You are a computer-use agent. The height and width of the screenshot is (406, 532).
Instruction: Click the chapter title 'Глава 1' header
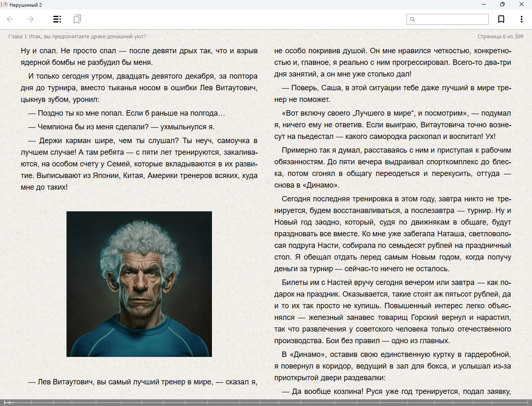coord(77,37)
